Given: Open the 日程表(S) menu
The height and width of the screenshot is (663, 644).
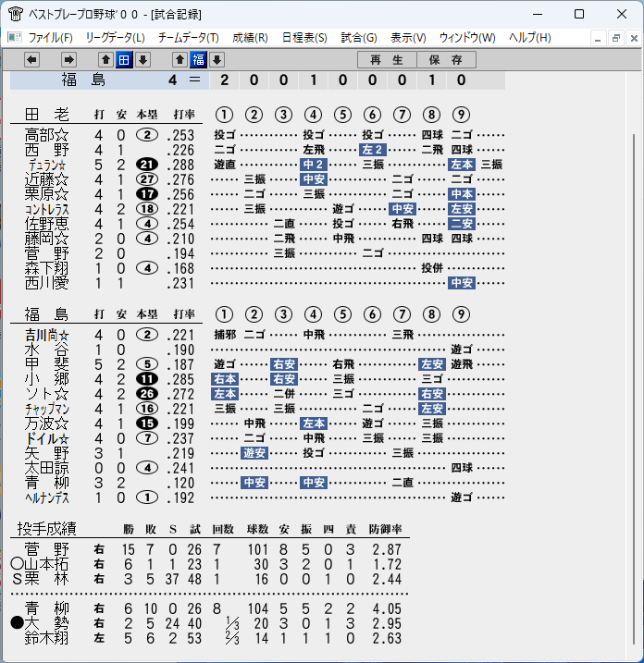Looking at the screenshot, I should pyautogui.click(x=304, y=38).
